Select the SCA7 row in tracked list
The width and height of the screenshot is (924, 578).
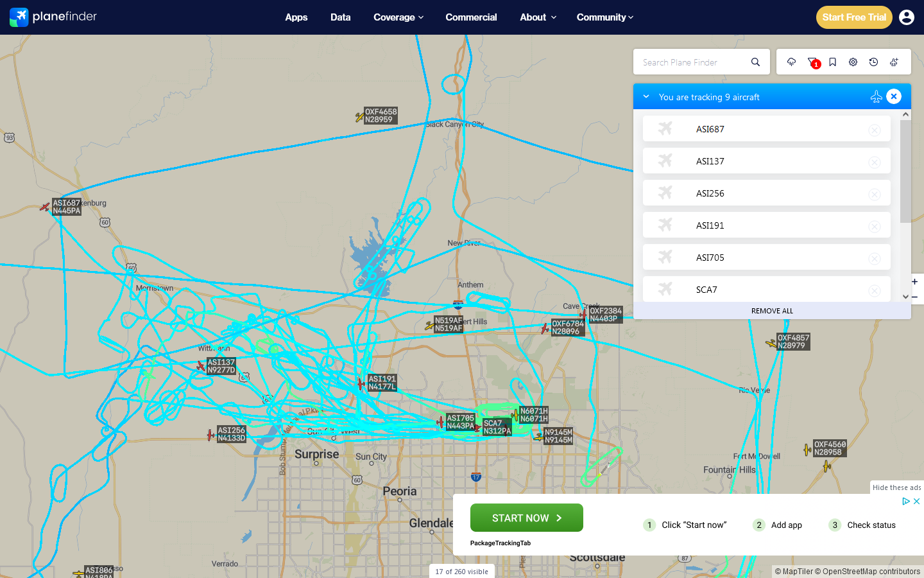tap(767, 289)
